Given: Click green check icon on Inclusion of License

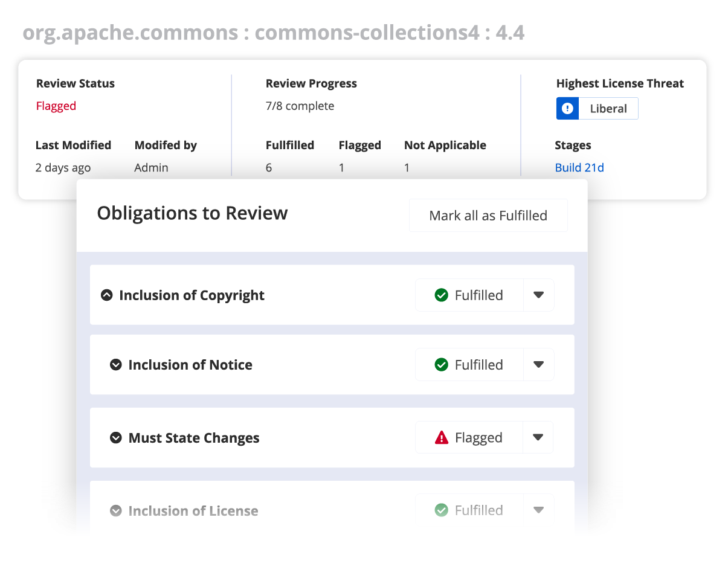Looking at the screenshot, I should coord(442,510).
